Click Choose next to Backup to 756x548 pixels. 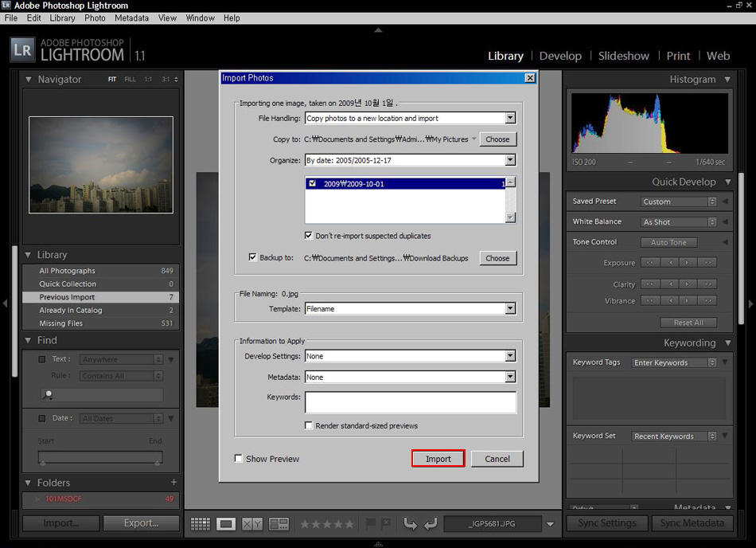coord(497,258)
